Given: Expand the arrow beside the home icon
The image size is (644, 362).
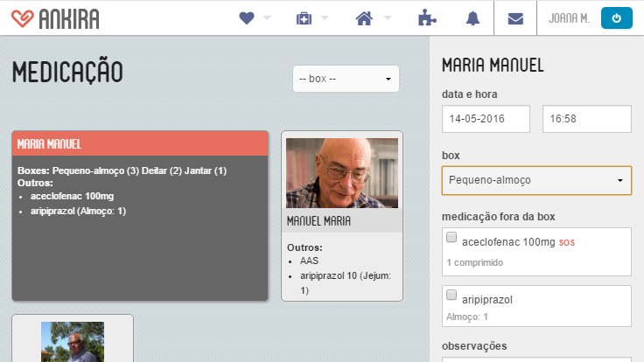Looking at the screenshot, I should pyautogui.click(x=388, y=18).
